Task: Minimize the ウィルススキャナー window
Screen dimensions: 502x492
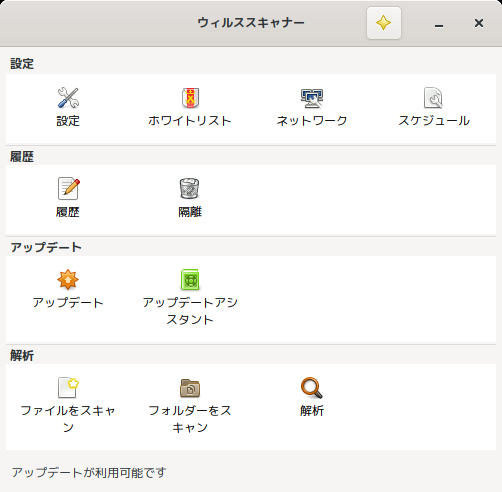Action: pos(439,23)
